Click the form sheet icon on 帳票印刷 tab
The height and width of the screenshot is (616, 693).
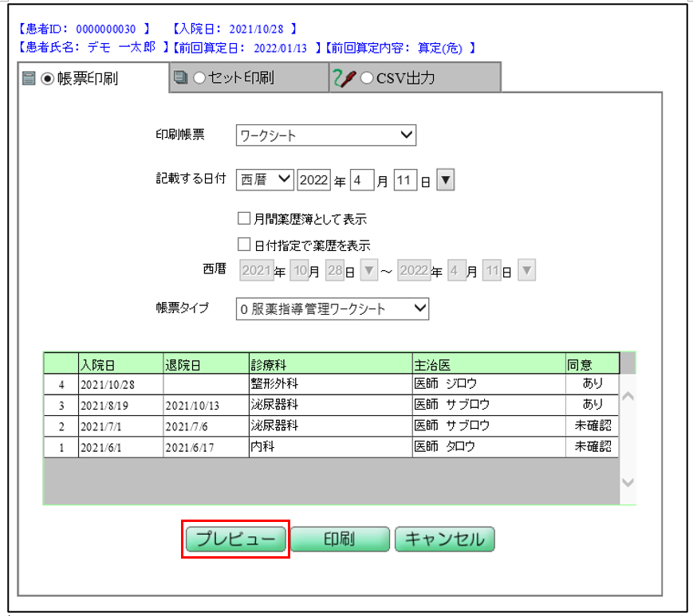pos(29,79)
